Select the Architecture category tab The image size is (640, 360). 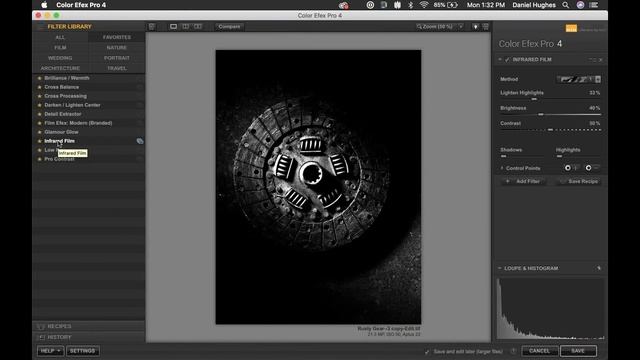click(x=60, y=68)
